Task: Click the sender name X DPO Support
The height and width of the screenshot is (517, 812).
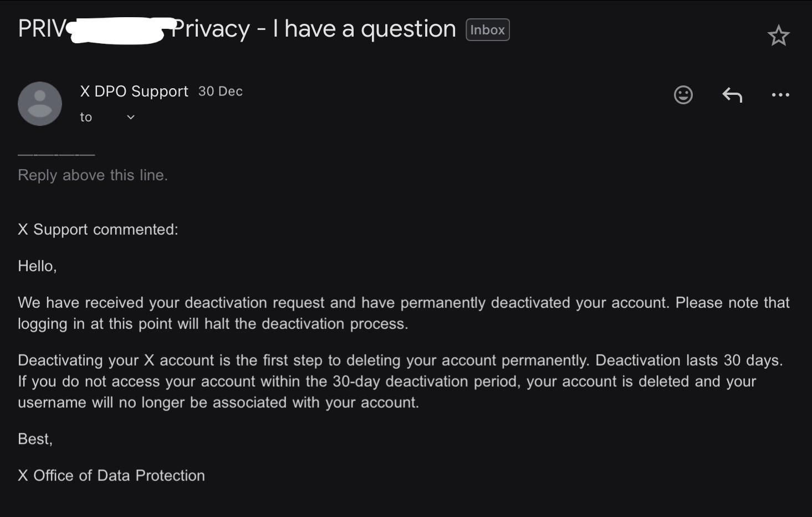Action: coord(134,91)
